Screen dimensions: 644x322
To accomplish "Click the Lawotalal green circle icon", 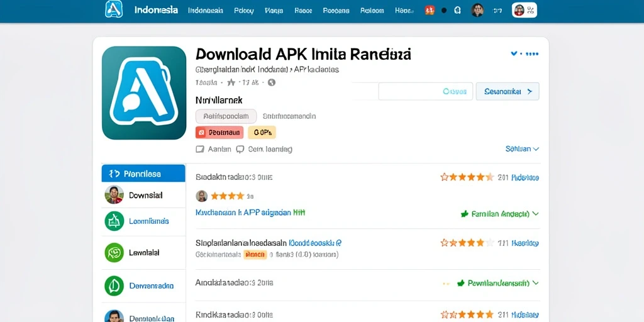I will pos(114,253).
